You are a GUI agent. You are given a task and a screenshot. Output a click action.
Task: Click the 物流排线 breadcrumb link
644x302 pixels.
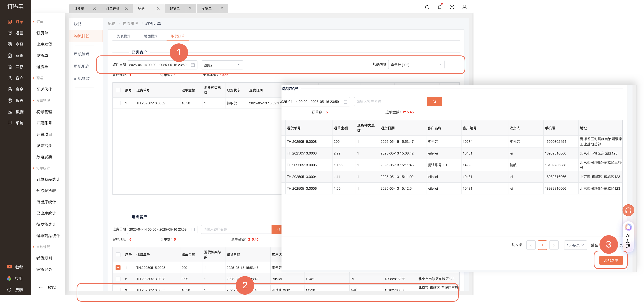[130, 23]
